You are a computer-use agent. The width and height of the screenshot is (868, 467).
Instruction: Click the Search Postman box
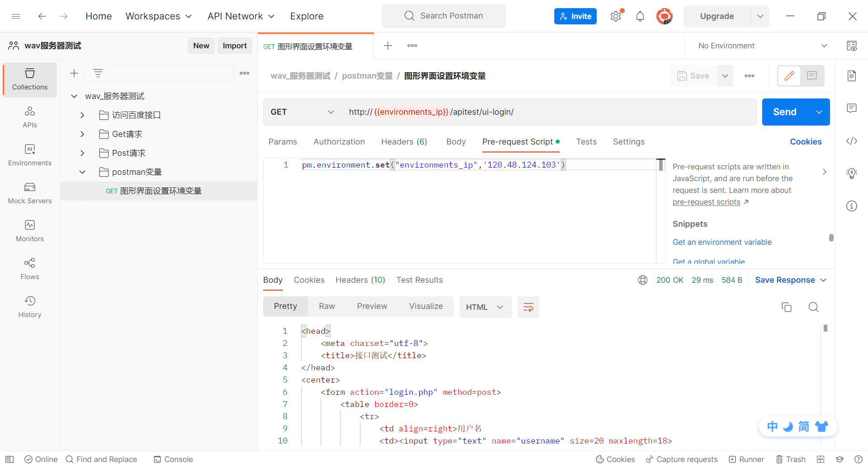443,16
